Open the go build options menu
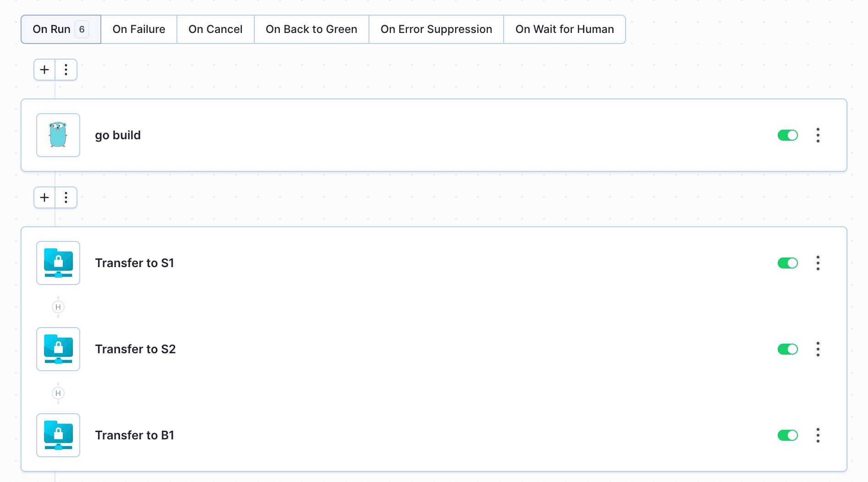Screen dimensions: 868x482 click(x=818, y=135)
